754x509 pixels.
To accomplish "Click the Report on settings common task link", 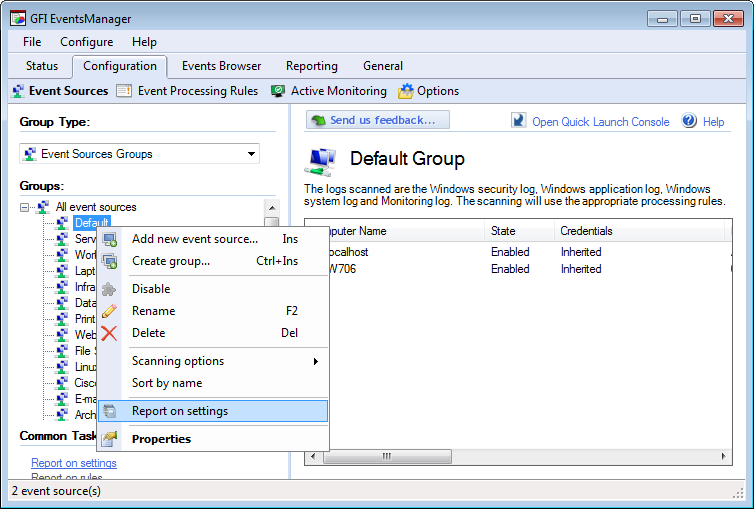I will click(74, 463).
